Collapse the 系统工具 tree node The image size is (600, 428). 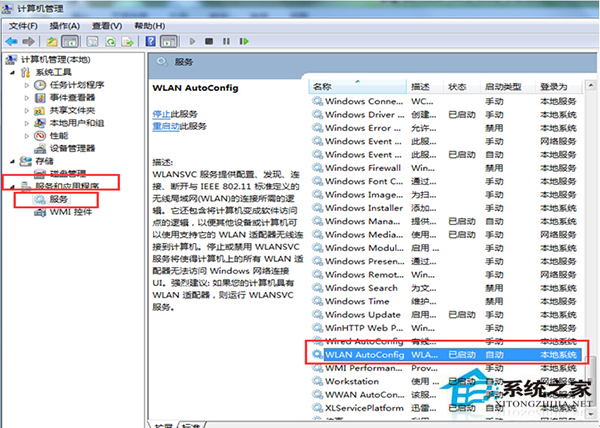(13, 72)
